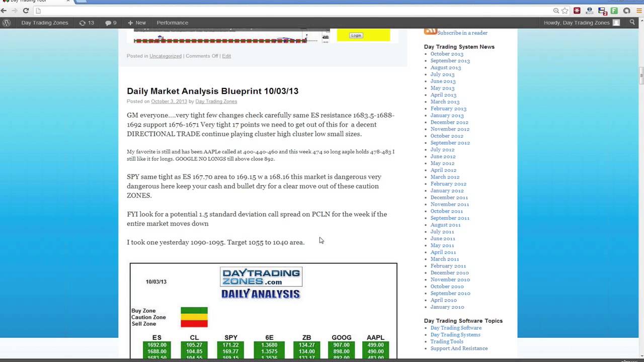Click the blue stamp extension icon

click(590, 11)
